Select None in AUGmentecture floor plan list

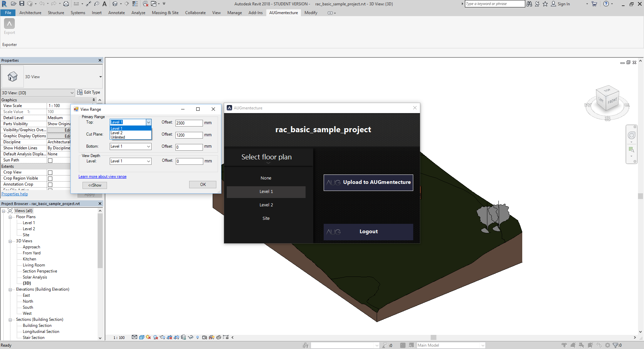(266, 178)
